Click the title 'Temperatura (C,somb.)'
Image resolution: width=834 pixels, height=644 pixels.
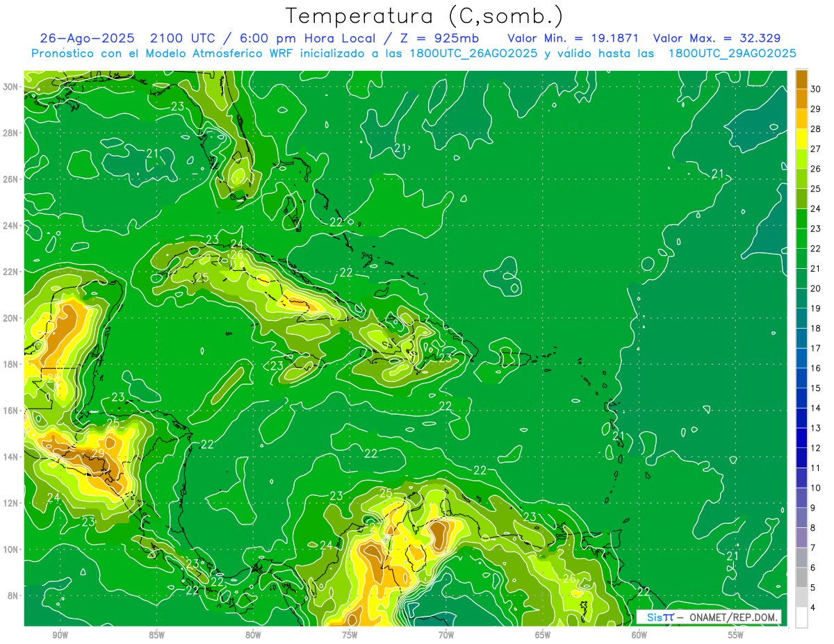[424, 16]
